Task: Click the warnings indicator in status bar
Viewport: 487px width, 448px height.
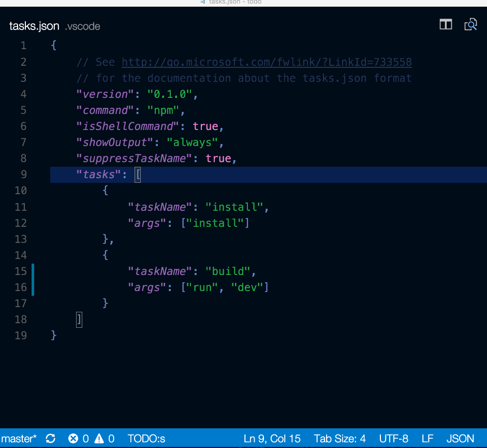Action: (105, 439)
